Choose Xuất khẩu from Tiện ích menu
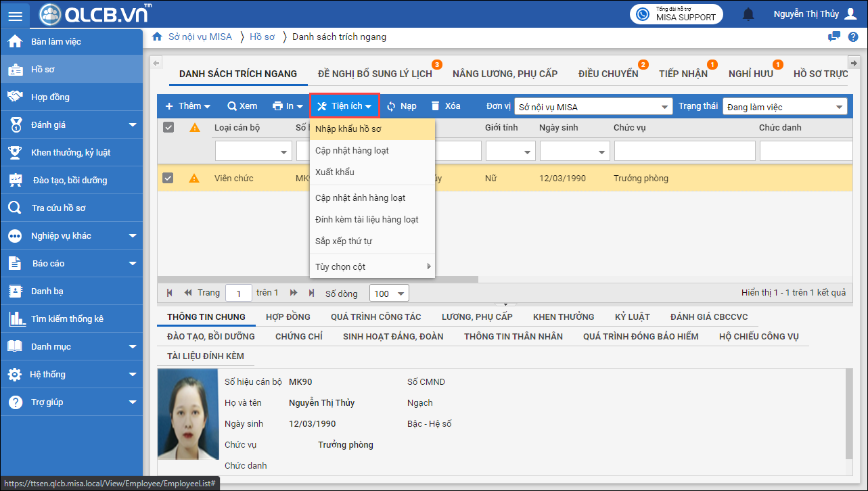Image resolution: width=868 pixels, height=491 pixels. click(x=335, y=172)
